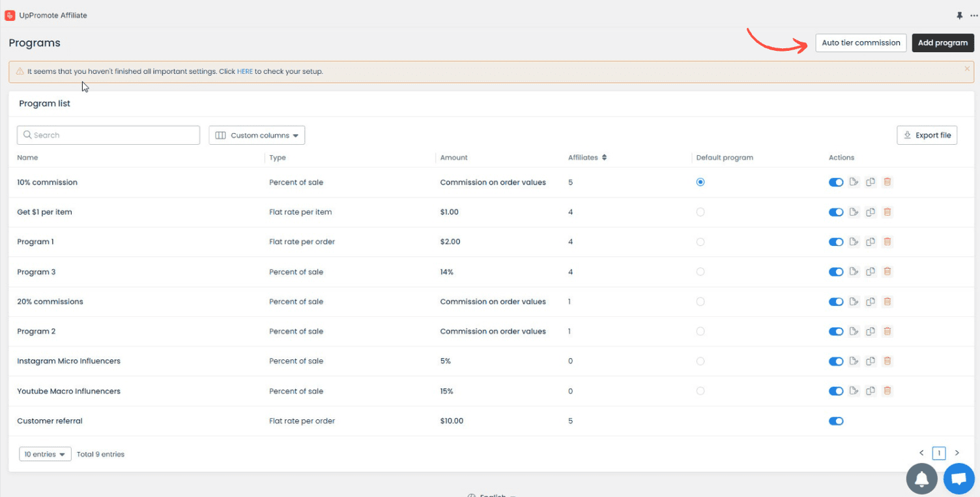Screen dimensions: 980x497
Task: Switch off the Program 2 toggle
Action: coord(836,331)
